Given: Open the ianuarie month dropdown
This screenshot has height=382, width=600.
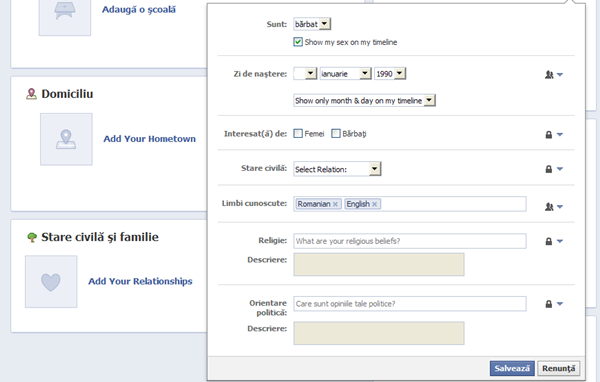Looking at the screenshot, I should pos(346,73).
